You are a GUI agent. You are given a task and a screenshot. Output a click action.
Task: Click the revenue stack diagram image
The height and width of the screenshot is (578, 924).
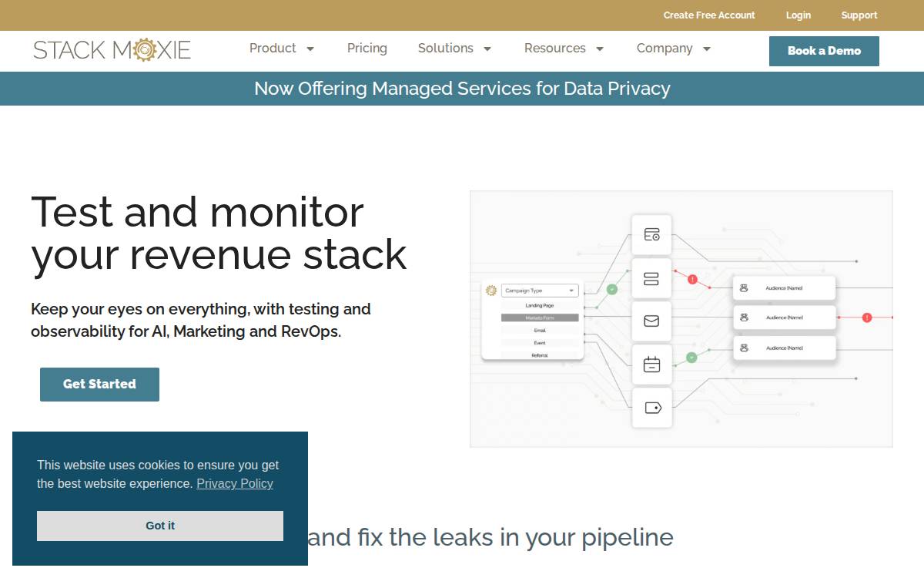click(x=681, y=319)
